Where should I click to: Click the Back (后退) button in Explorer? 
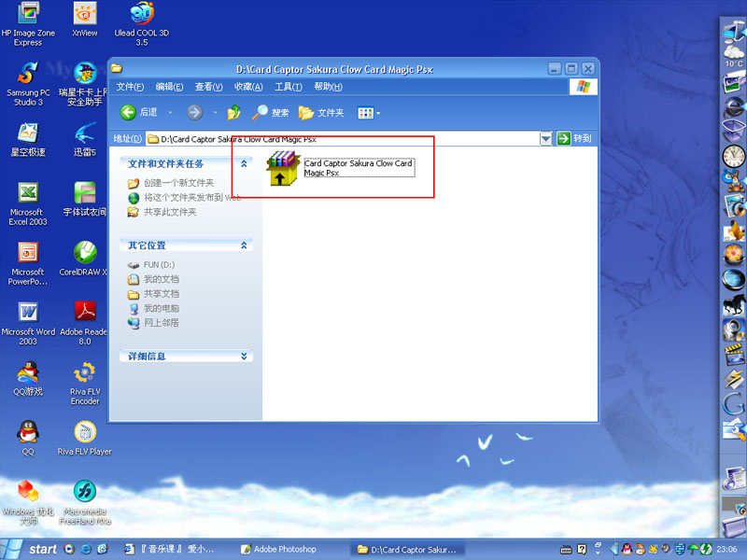click(x=138, y=113)
